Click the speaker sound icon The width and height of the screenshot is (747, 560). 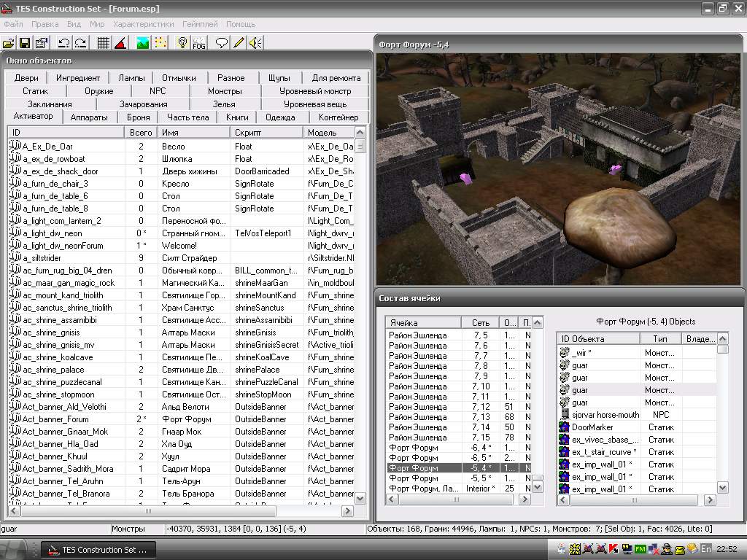coord(255,43)
